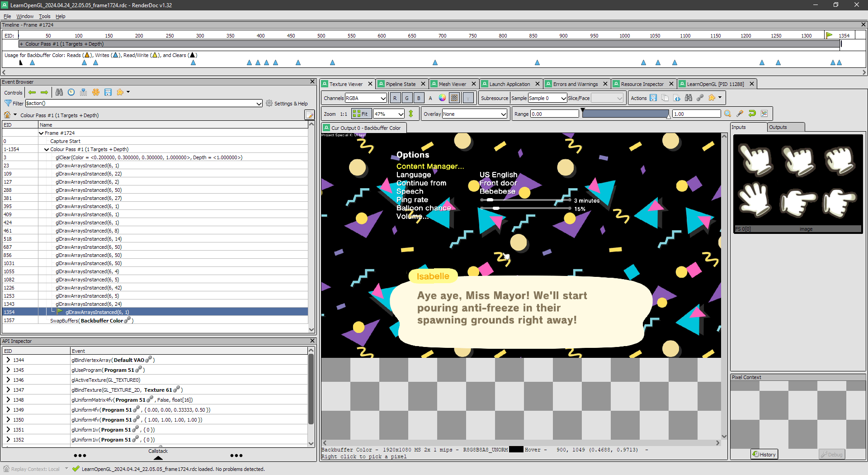This screenshot has height=475, width=868.
Task: Toggle the gamma display button
Action: 468,98
